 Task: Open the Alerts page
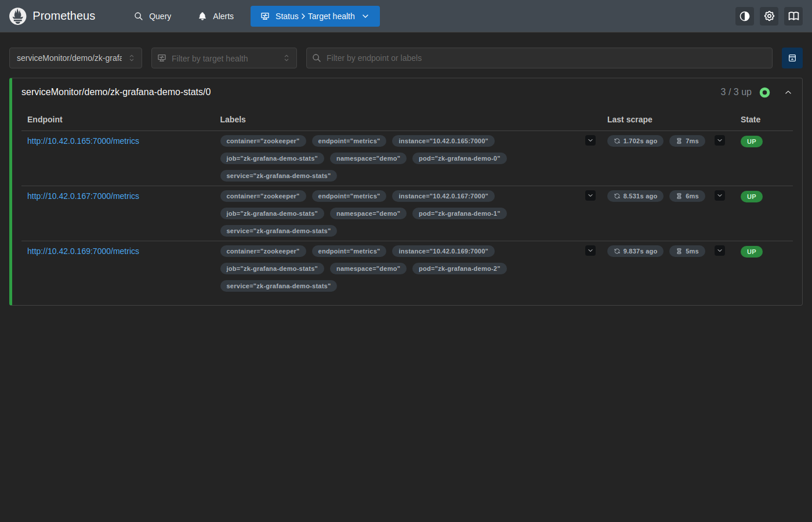[x=216, y=16]
